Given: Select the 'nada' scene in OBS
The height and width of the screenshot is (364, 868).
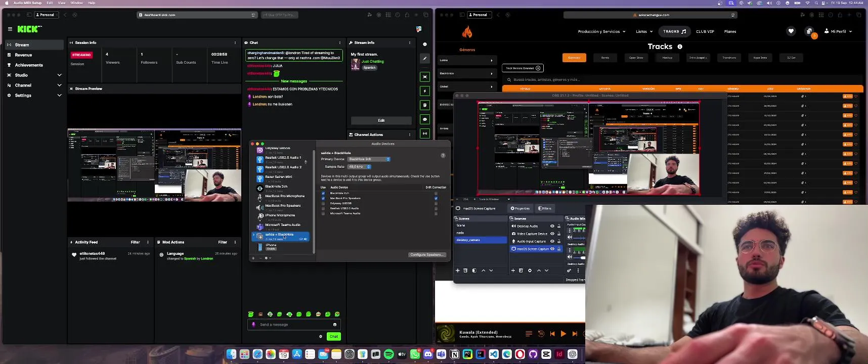Looking at the screenshot, I should [x=481, y=233].
